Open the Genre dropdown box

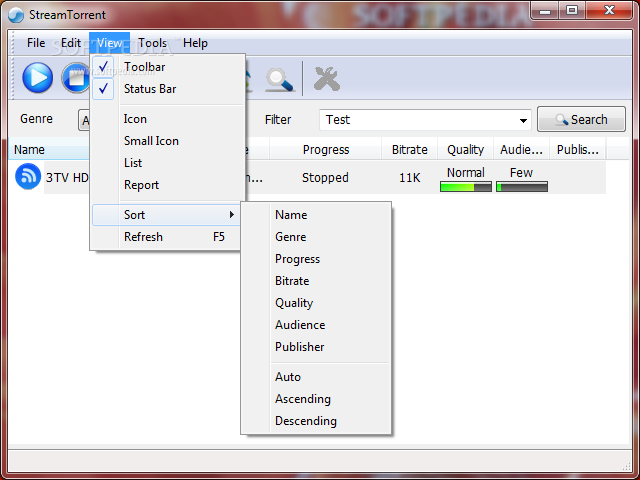coord(84,120)
